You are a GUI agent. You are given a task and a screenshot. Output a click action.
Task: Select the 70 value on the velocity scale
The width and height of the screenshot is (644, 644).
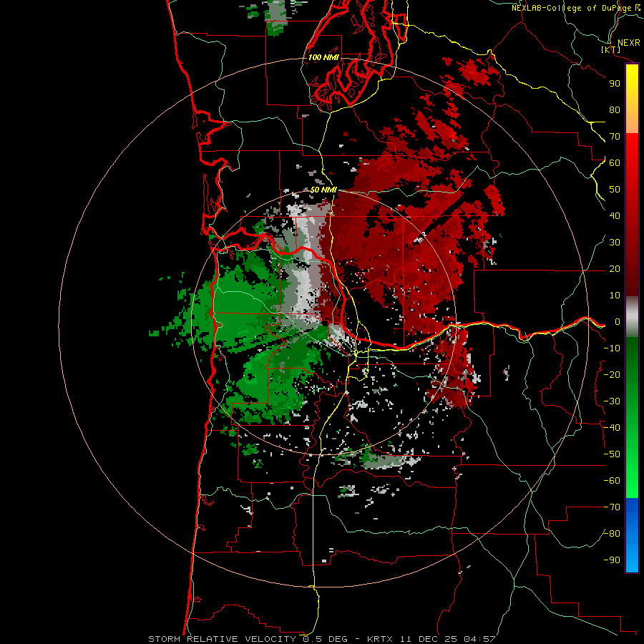click(x=615, y=137)
